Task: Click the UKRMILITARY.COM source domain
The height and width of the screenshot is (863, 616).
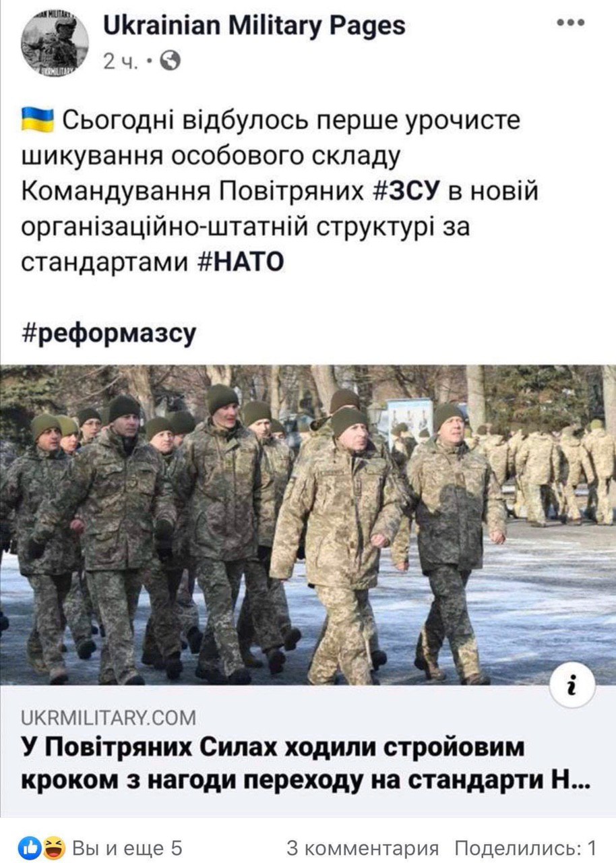Action: tap(109, 717)
